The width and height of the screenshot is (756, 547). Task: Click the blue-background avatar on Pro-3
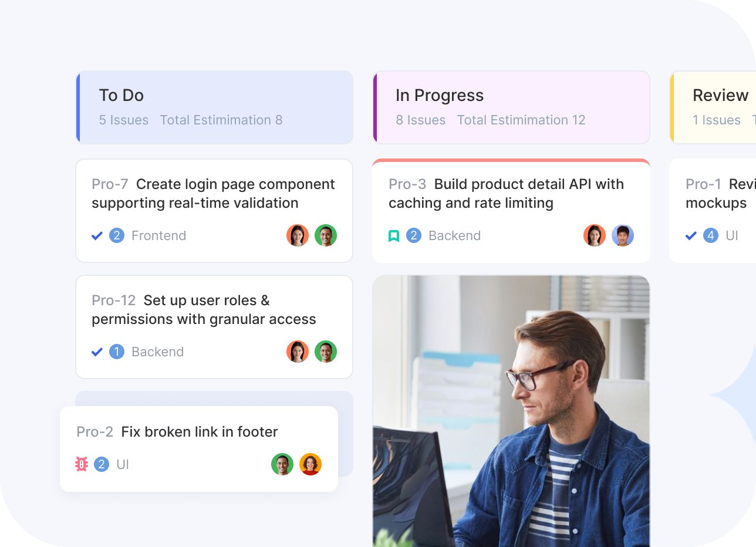tap(623, 236)
